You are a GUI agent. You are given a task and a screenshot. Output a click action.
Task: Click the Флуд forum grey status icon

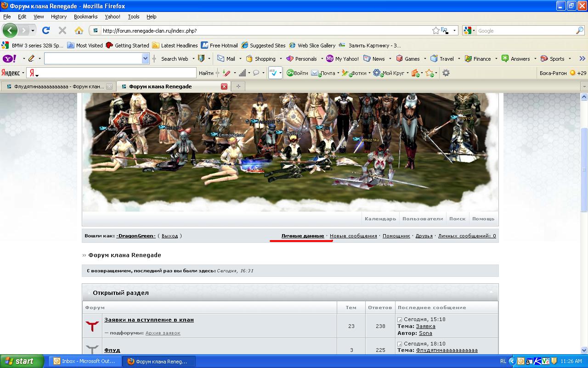coord(92,350)
